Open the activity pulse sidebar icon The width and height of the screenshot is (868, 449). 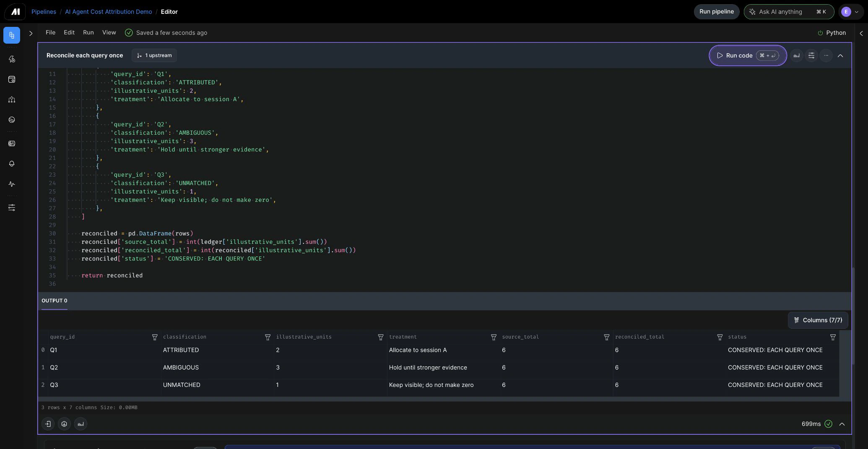(x=12, y=184)
